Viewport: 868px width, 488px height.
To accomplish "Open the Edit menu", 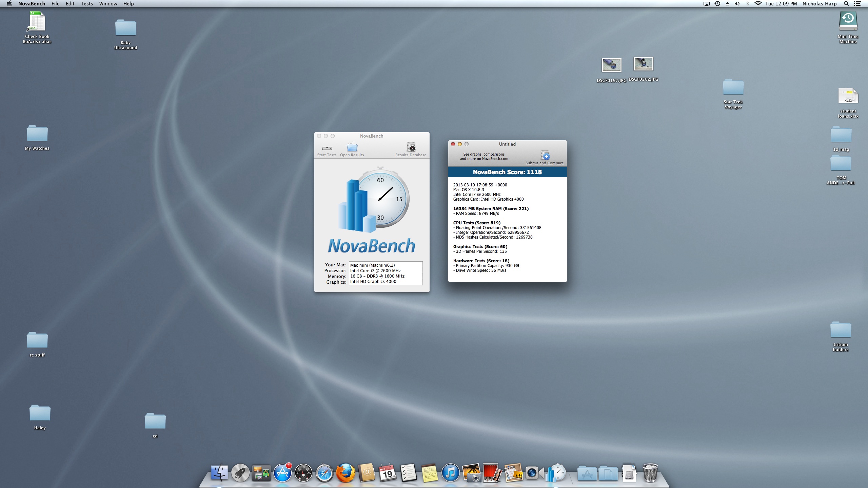I will pyautogui.click(x=70, y=4).
